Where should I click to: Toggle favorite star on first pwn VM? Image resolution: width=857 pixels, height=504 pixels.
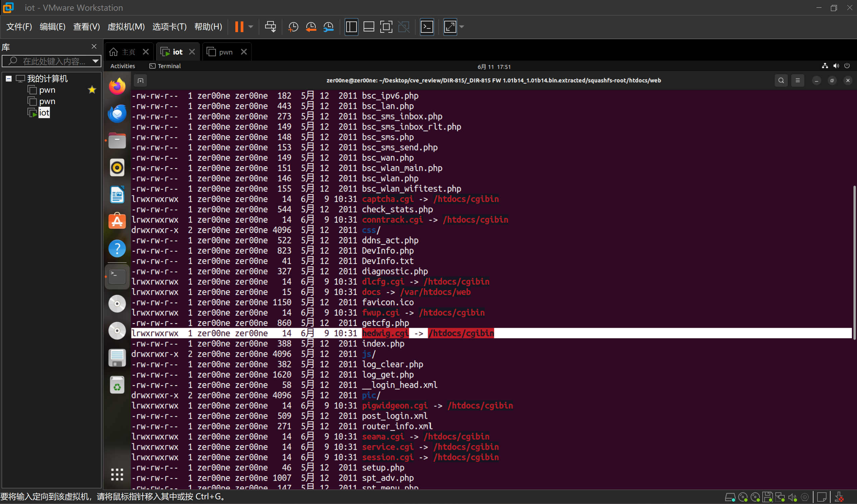pos(92,90)
